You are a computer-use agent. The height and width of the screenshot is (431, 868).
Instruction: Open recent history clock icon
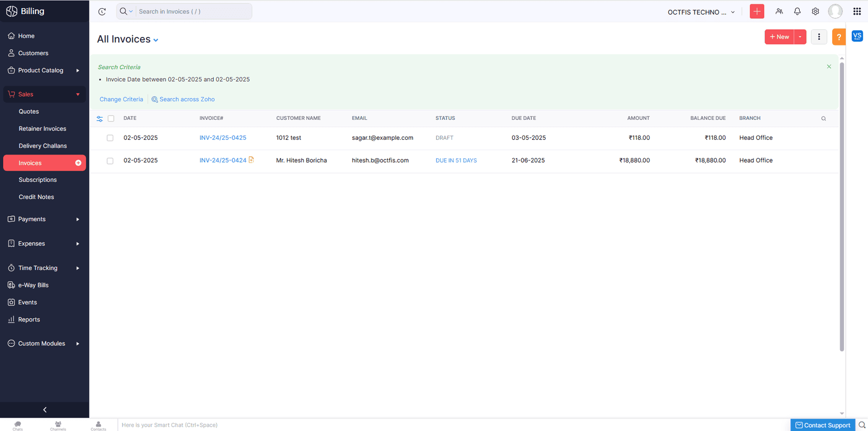click(x=102, y=11)
